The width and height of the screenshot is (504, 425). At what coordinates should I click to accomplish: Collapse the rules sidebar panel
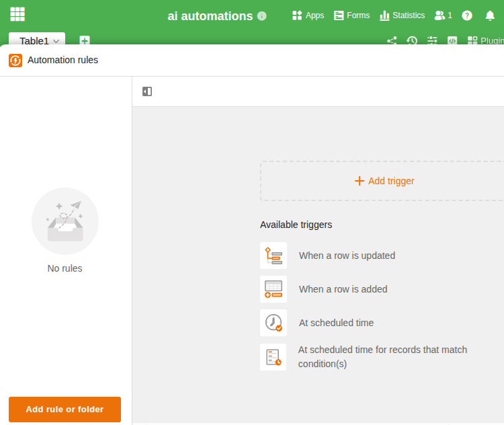coord(147,91)
